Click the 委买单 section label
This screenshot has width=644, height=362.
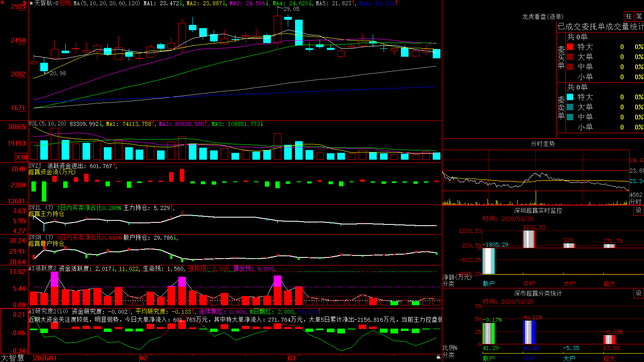click(561, 58)
